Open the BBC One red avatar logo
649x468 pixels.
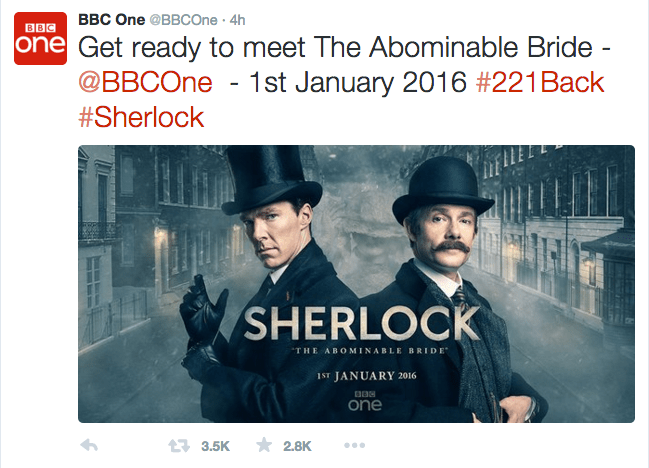(40, 38)
